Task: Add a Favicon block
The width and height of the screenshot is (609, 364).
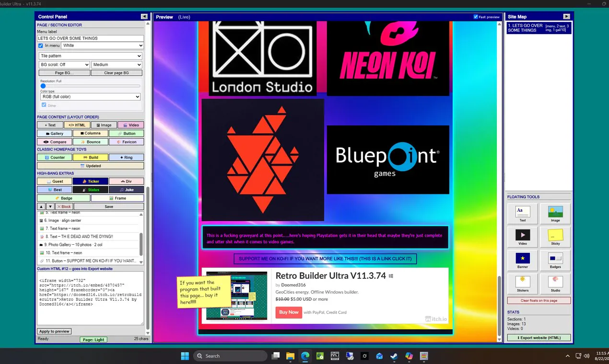Action: pos(126,142)
